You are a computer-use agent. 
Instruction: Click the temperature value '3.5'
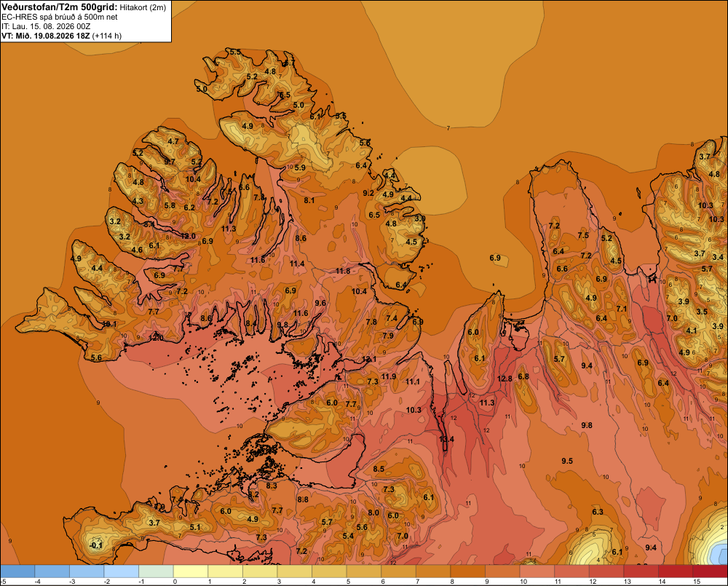[x=702, y=312]
